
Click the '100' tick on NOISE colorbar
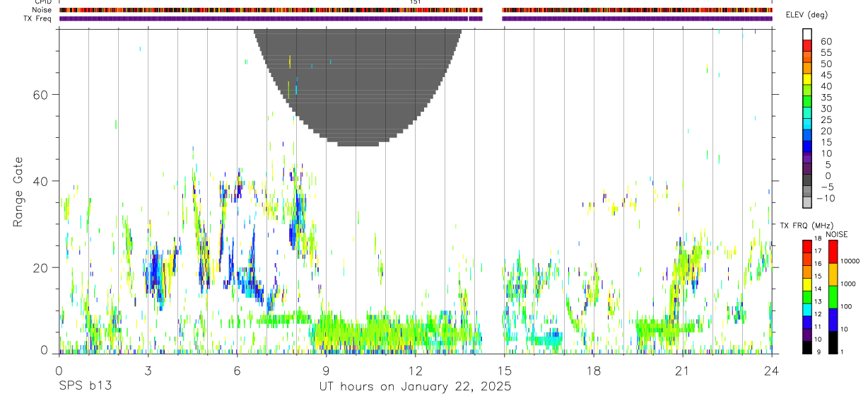tap(848, 306)
